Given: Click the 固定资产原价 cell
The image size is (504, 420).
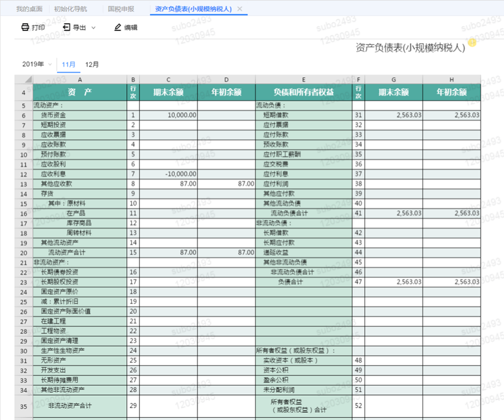Looking at the screenshot, I should point(79,292).
